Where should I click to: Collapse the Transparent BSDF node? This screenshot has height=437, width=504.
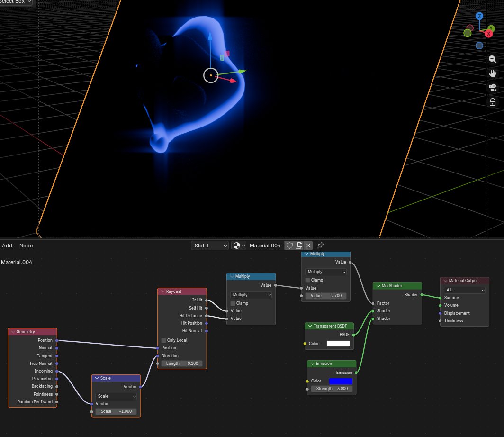point(310,326)
